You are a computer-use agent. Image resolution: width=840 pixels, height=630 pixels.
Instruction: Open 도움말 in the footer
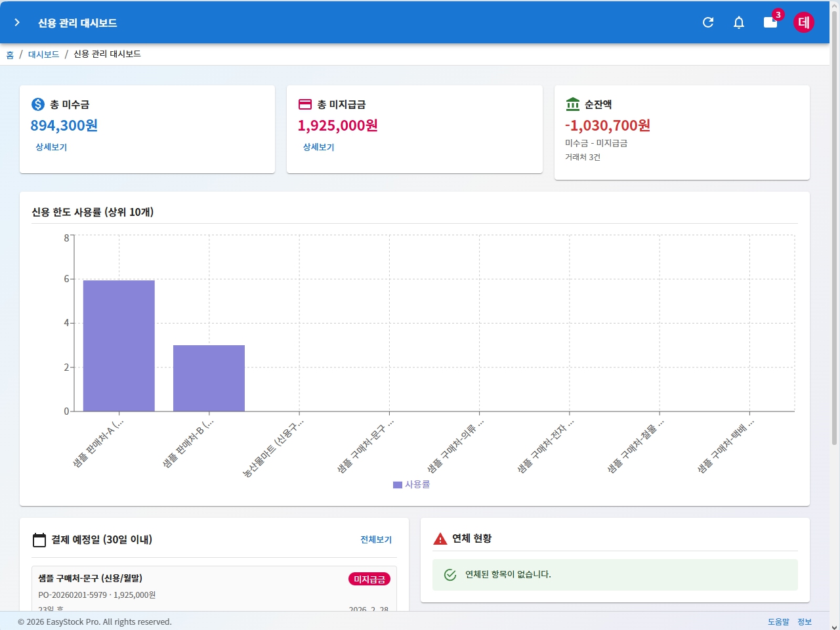pos(778,621)
